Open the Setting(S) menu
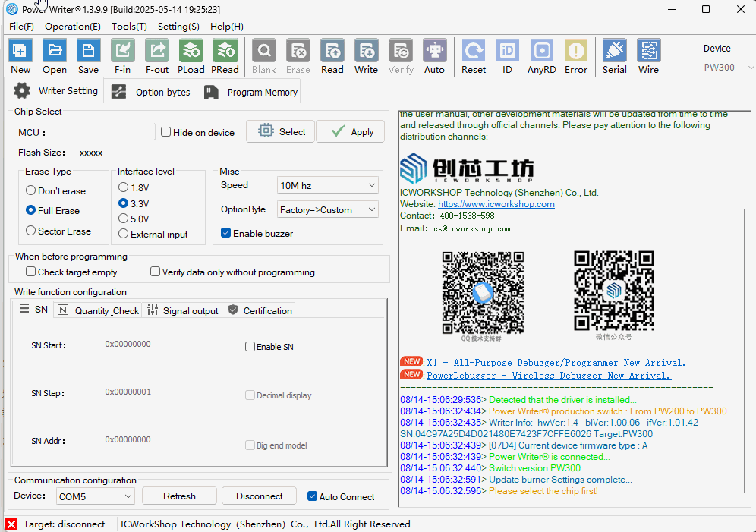The height and width of the screenshot is (532, 756). 178,27
